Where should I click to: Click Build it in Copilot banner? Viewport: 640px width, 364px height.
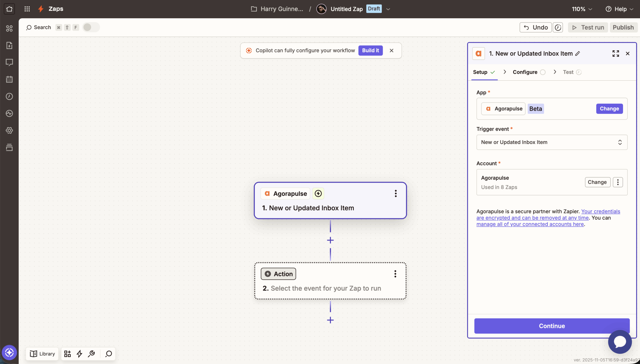coord(370,50)
